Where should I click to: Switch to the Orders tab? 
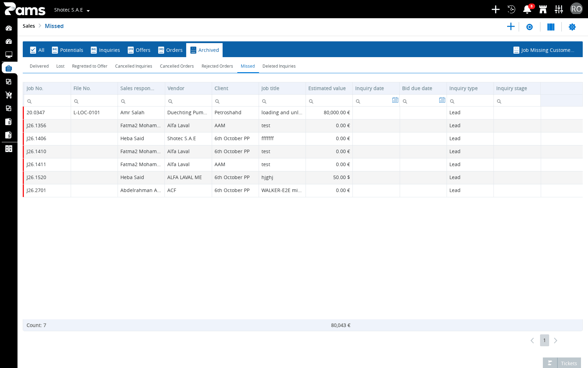point(170,50)
